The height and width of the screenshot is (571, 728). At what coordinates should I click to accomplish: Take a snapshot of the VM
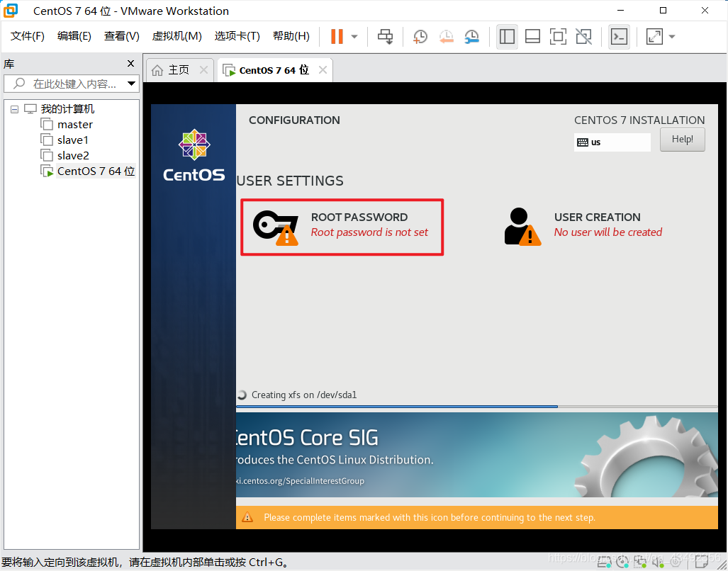point(420,36)
